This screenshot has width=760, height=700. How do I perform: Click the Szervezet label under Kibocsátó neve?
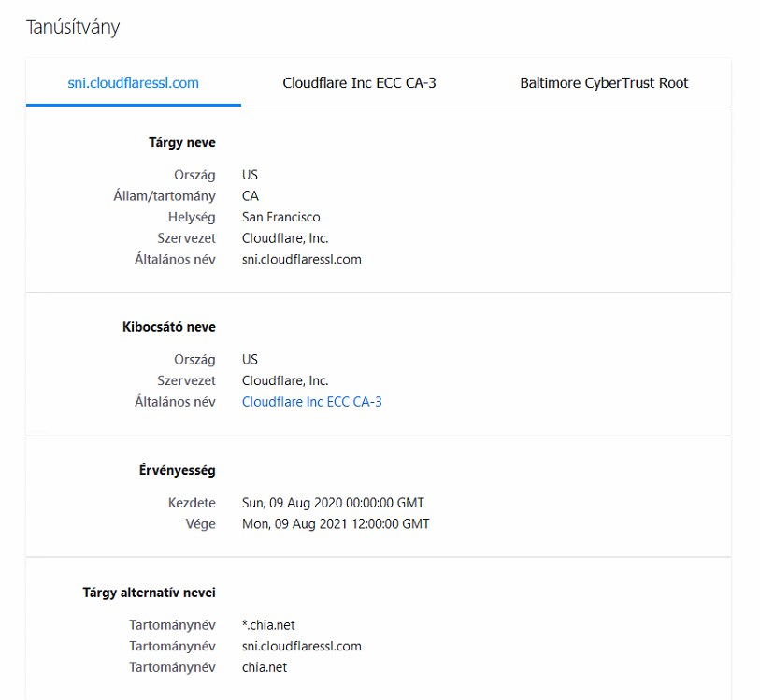(186, 380)
